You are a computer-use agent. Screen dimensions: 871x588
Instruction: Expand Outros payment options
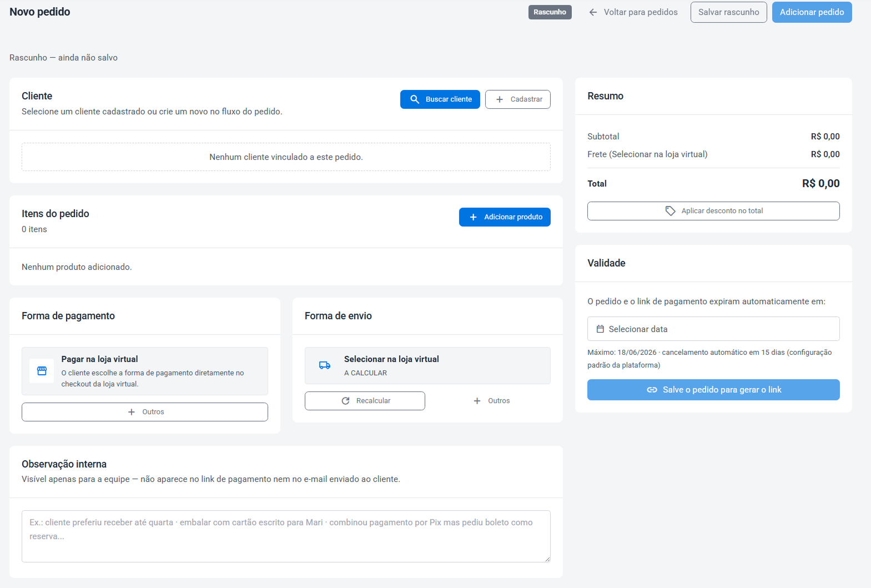tap(145, 412)
